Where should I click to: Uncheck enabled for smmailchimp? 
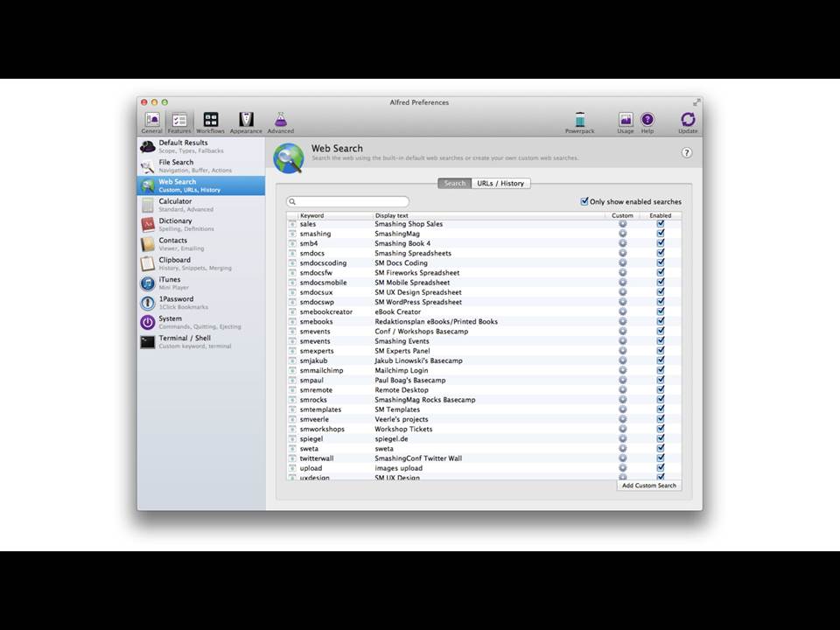click(x=661, y=370)
